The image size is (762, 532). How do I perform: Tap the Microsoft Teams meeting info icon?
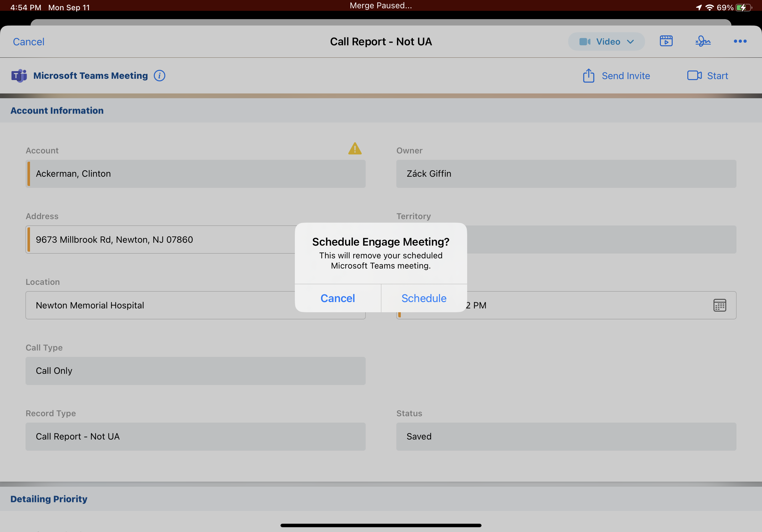pos(159,76)
